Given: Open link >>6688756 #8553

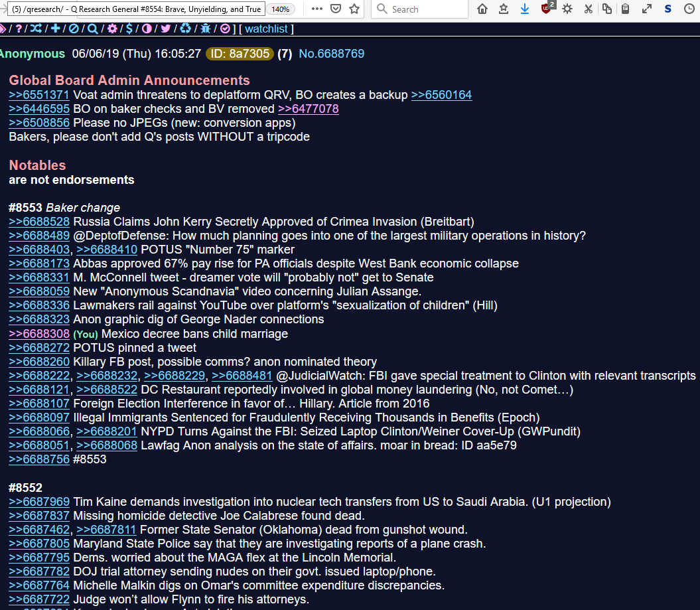Looking at the screenshot, I should point(39,459).
